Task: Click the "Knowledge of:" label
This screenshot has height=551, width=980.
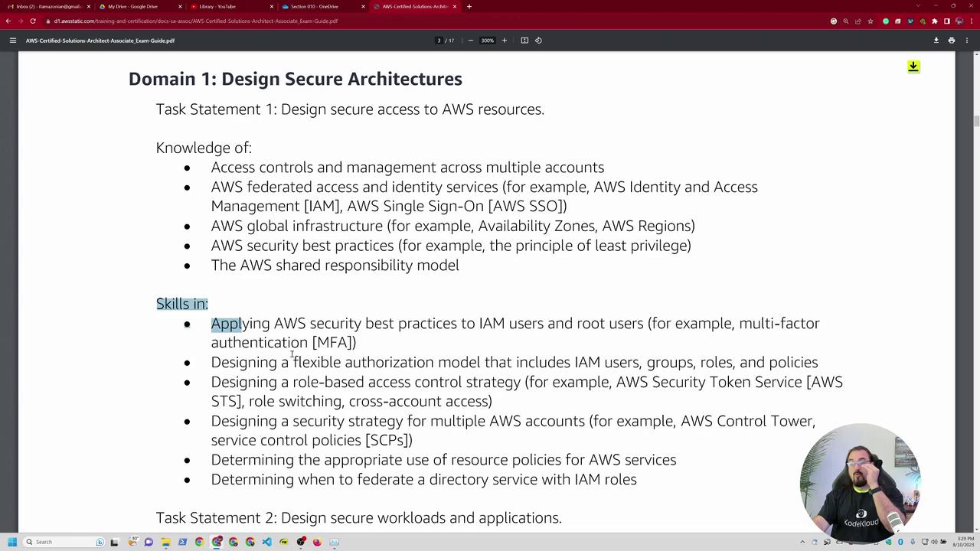Action: (204, 148)
